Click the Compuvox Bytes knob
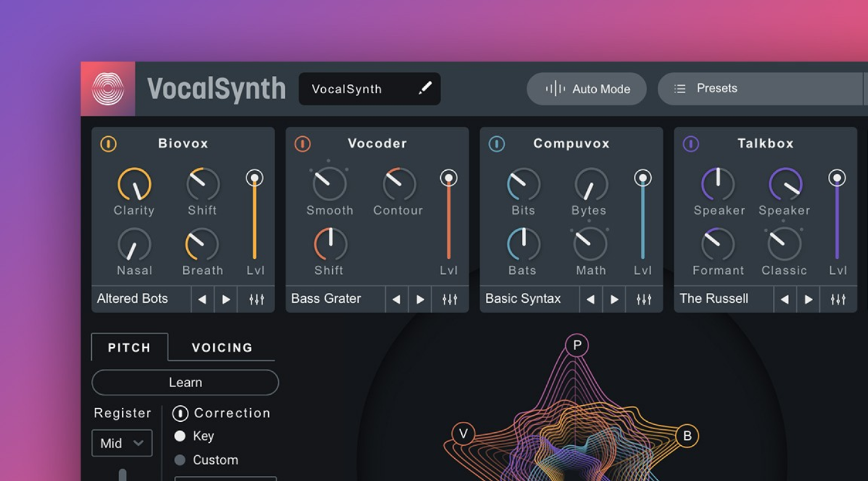Screen dimensions: 868x481 (x=591, y=184)
